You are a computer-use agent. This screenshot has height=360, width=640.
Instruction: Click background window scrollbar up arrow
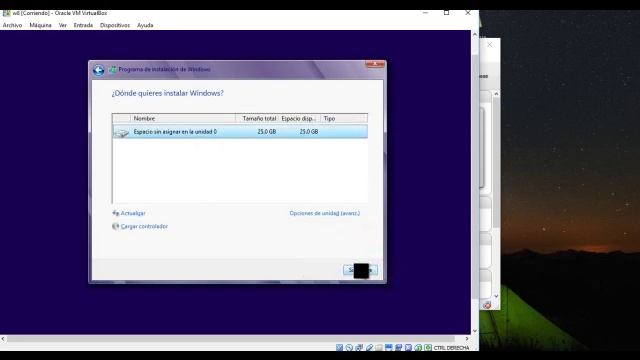click(x=496, y=94)
